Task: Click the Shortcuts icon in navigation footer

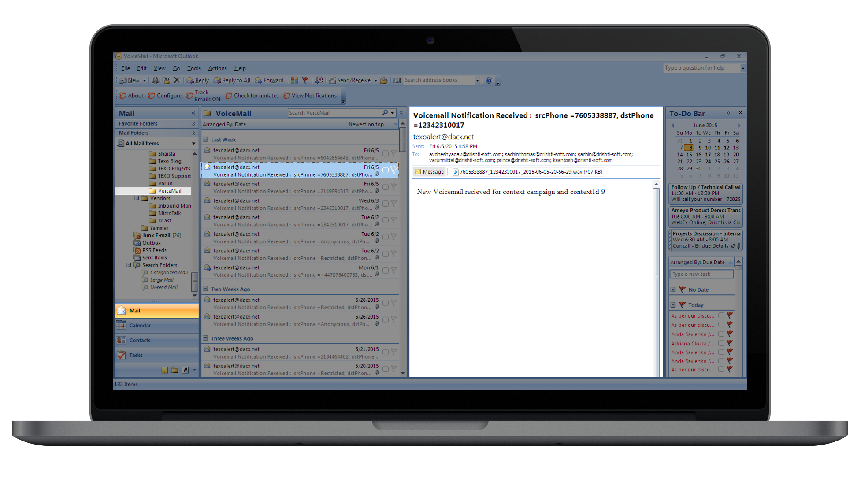Action: pyautogui.click(x=185, y=370)
